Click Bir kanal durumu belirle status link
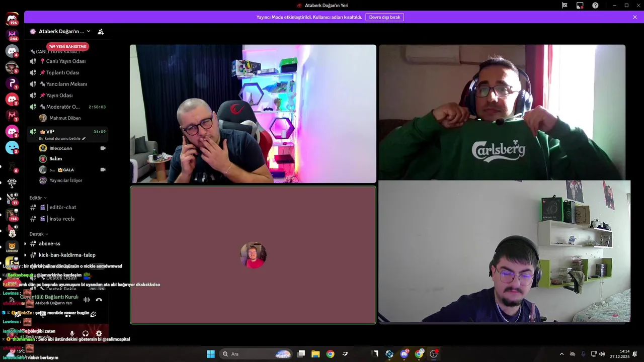Image resolution: width=644 pixels, height=362 pixels. (62, 138)
